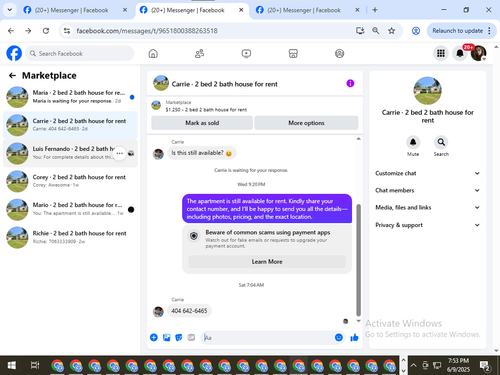The image size is (500, 375).
Task: Search in conversation magnifier icon
Action: pos(441,142)
